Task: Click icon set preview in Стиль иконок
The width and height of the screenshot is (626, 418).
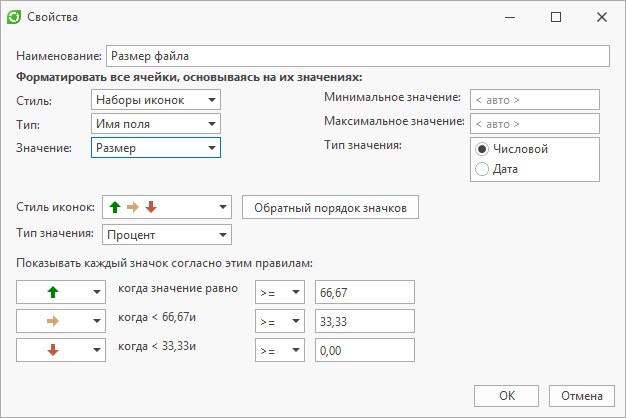Action: (133, 207)
